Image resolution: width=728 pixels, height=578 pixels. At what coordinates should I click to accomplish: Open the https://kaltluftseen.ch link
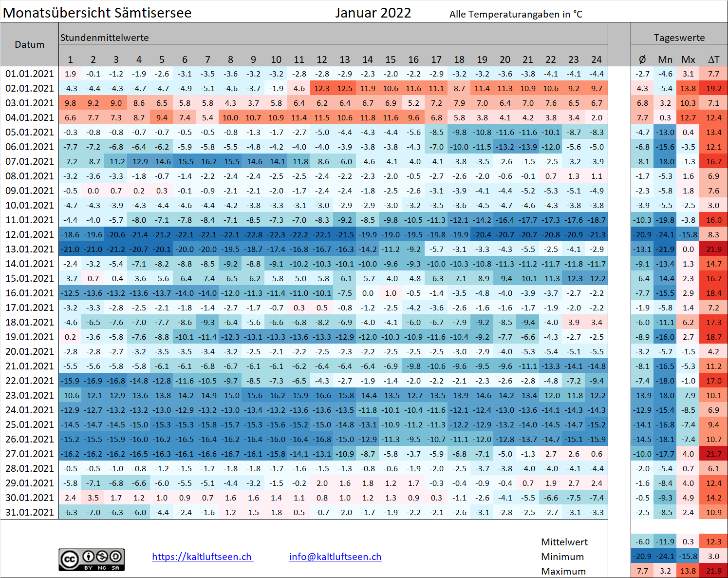pos(202,557)
